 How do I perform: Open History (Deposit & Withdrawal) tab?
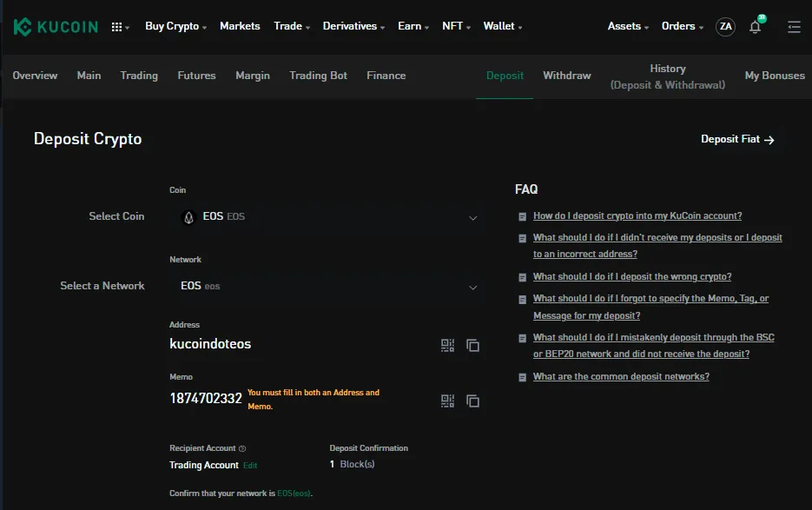(668, 76)
